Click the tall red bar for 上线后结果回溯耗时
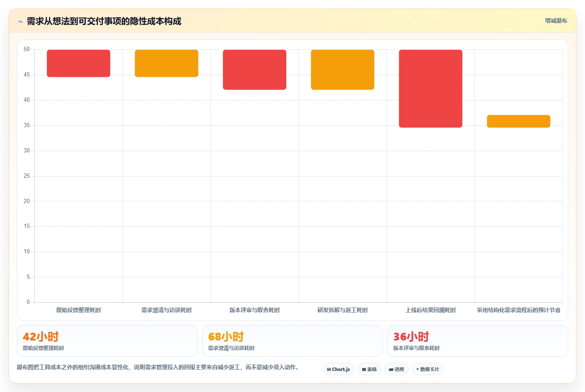 point(430,88)
